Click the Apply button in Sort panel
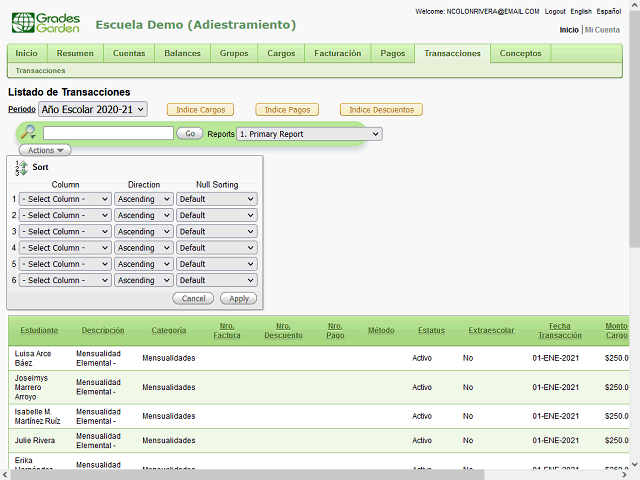Image resolution: width=640 pixels, height=480 pixels. point(239,298)
